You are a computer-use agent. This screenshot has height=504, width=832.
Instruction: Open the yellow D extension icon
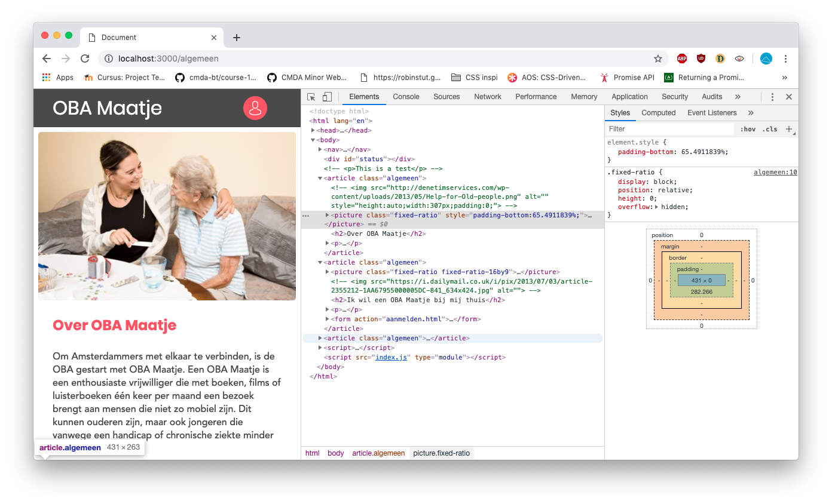[720, 59]
